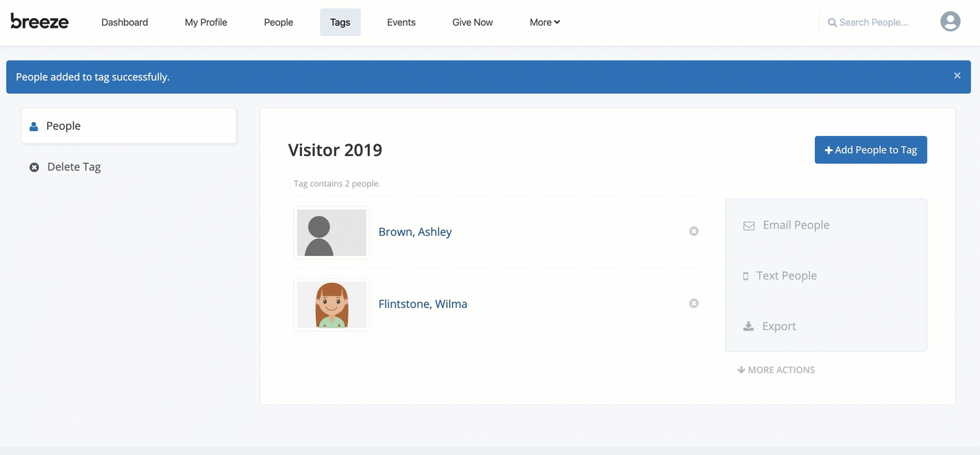980x455 pixels.
Task: Select the Tags tab
Action: point(340,22)
